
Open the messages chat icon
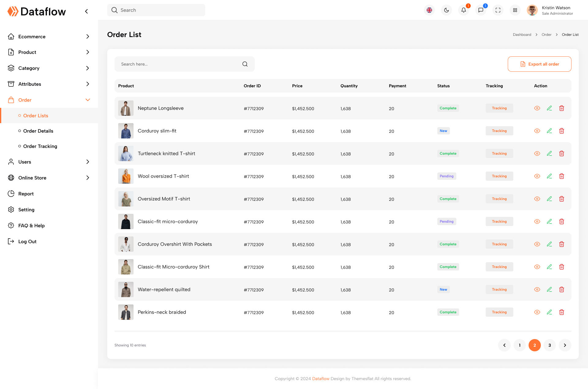481,10
